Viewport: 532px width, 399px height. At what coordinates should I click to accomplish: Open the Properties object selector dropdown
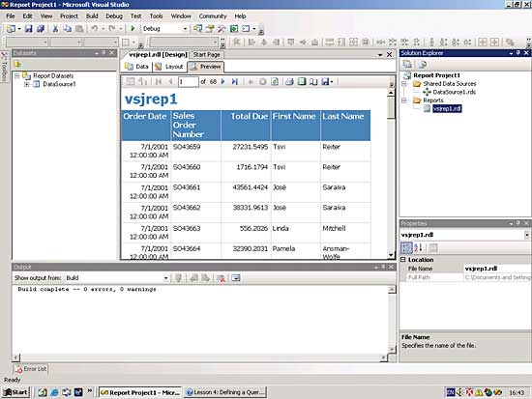coord(526,235)
